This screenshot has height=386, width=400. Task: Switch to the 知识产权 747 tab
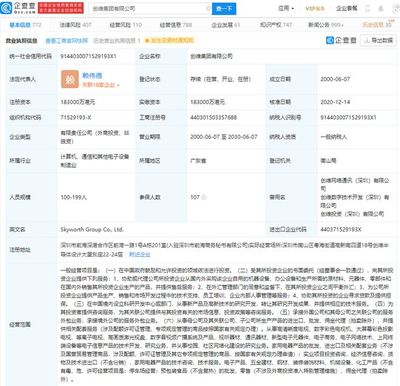click(276, 25)
